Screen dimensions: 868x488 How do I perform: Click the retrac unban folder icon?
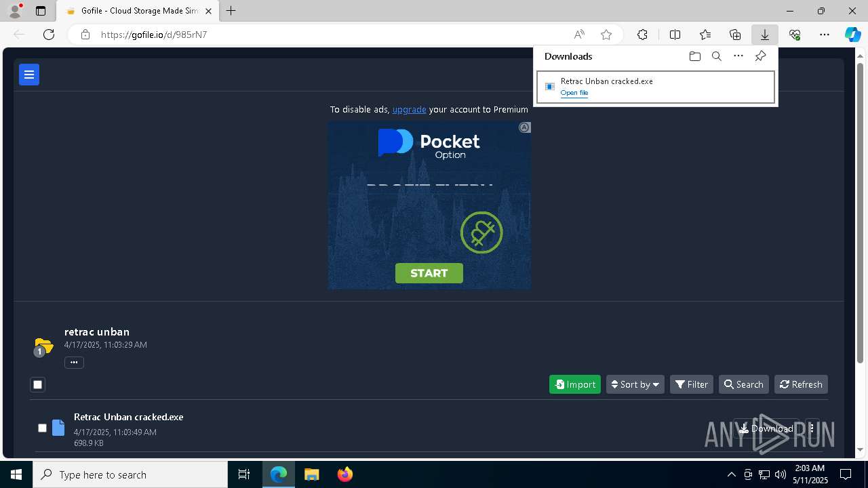pos(43,346)
